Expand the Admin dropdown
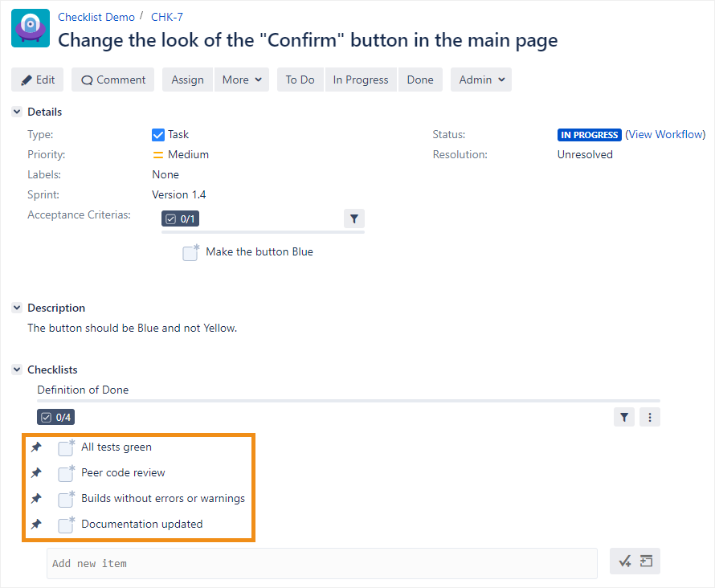 pyautogui.click(x=481, y=80)
